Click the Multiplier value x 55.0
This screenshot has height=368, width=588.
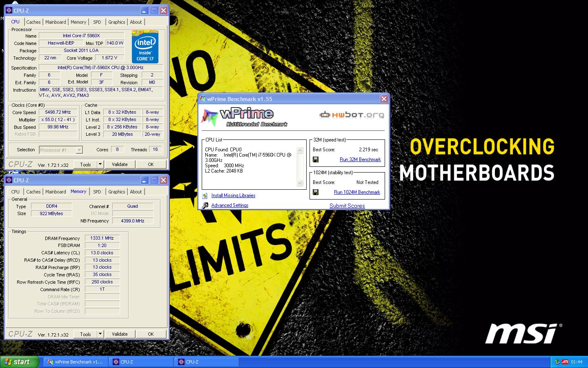tap(58, 119)
